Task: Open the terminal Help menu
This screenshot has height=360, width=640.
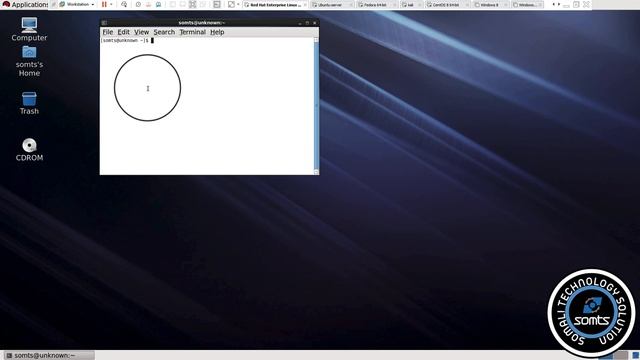Action: (x=217, y=32)
